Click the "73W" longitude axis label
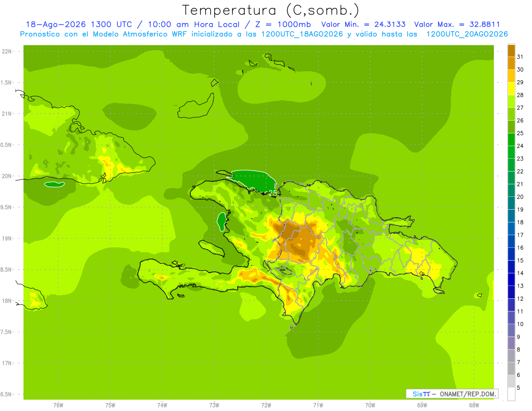 coord(214,405)
